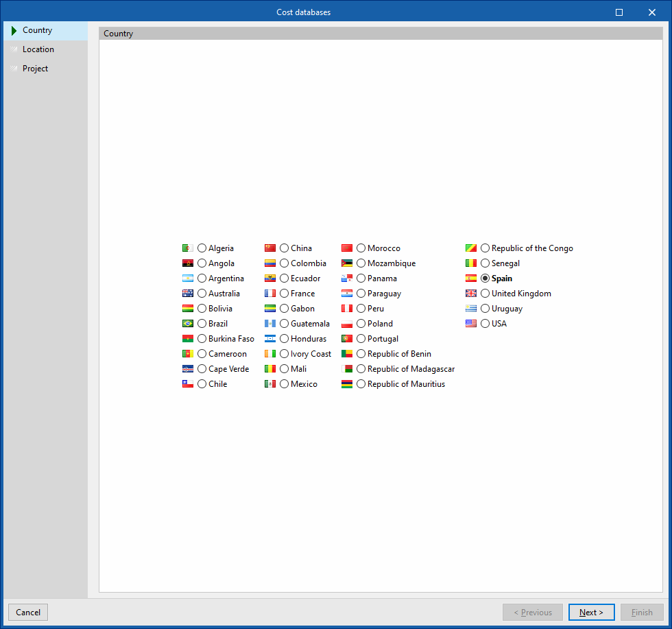Click the Mozambique flag icon
The width and height of the screenshot is (672, 629).
click(347, 263)
